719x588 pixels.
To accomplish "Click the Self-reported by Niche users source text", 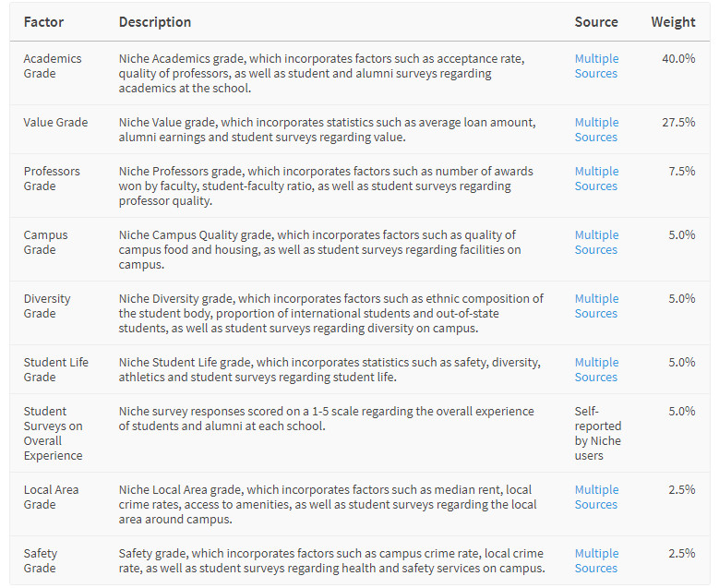I will pos(598,433).
